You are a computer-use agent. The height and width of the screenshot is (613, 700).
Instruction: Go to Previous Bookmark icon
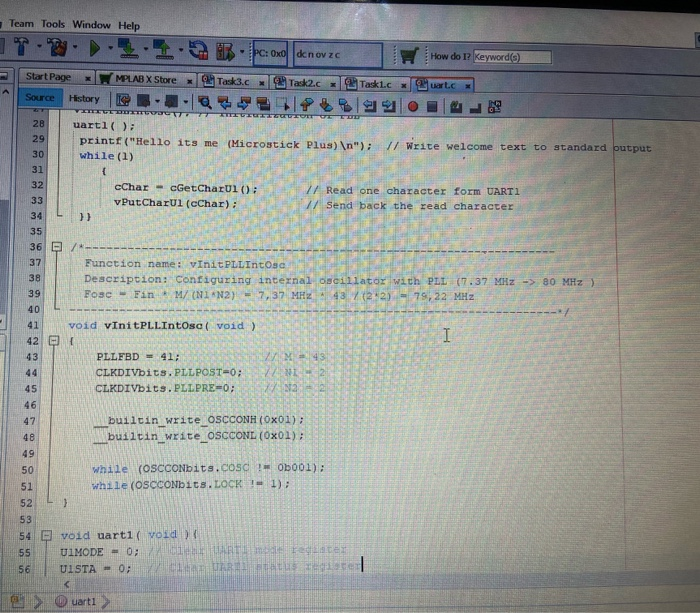tap(307, 104)
